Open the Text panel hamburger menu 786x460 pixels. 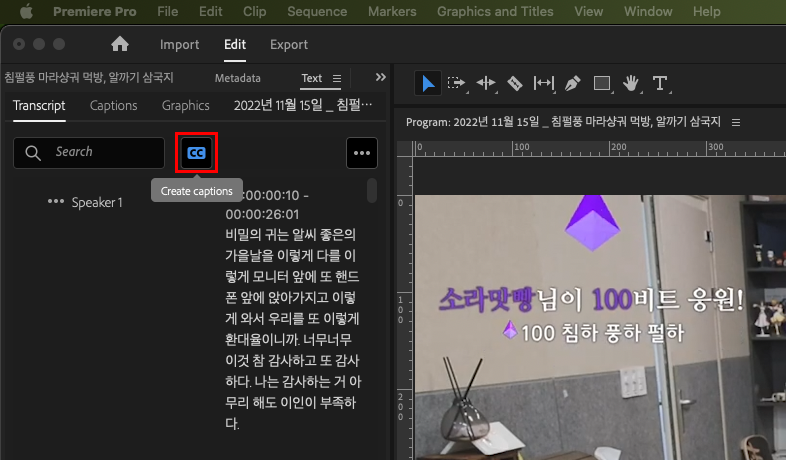pyautogui.click(x=337, y=79)
